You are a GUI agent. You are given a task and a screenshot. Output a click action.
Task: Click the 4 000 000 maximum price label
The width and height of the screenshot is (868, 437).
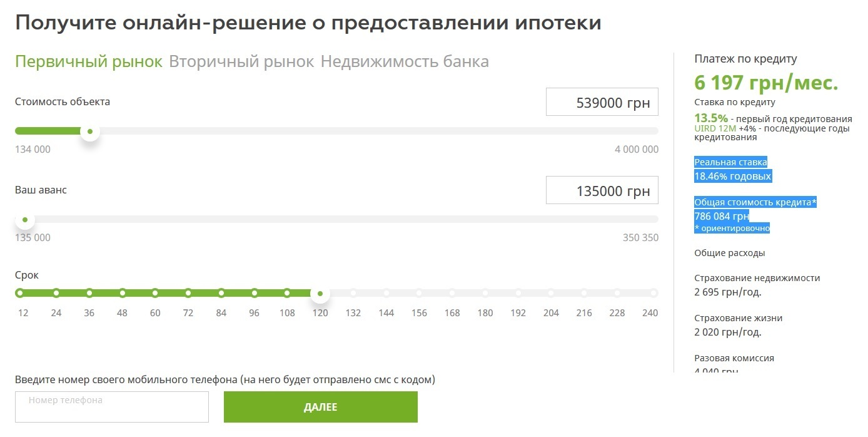pyautogui.click(x=637, y=150)
